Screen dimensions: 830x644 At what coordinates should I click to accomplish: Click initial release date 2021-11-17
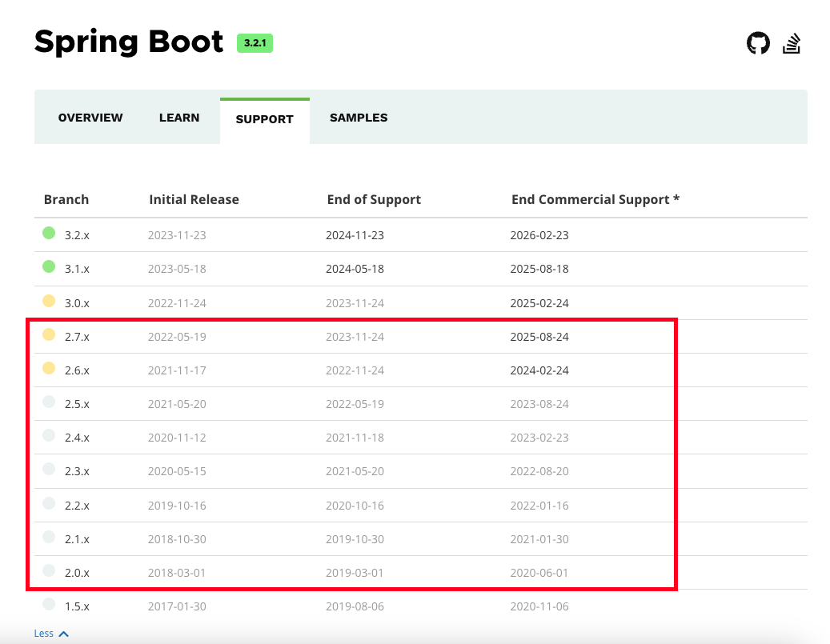tap(177, 370)
